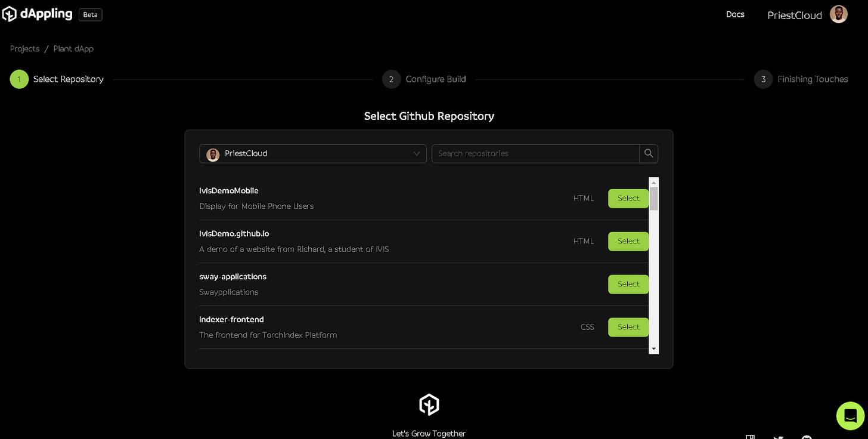Click the step 1 circle indicator
The image size is (868, 439).
coord(19,79)
